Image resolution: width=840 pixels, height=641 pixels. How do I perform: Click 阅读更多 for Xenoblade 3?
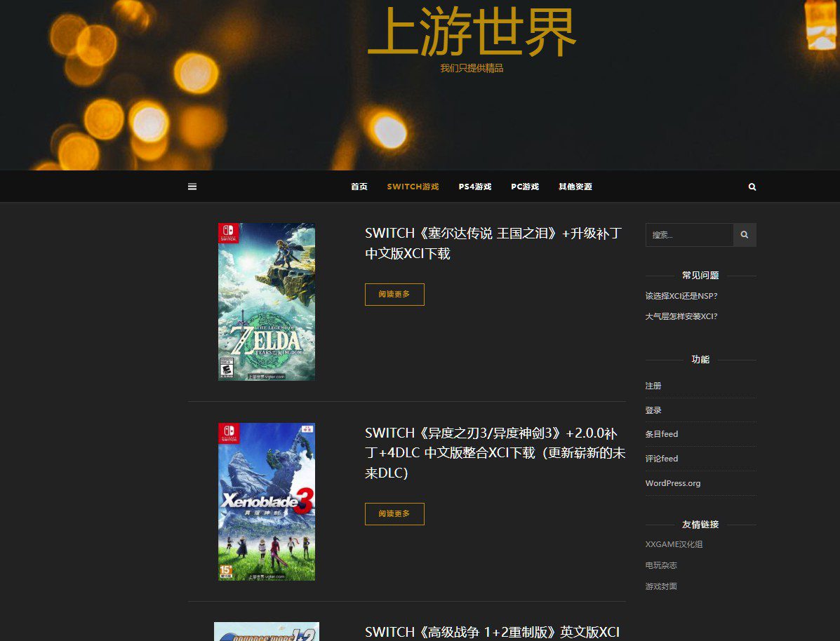pyautogui.click(x=394, y=514)
